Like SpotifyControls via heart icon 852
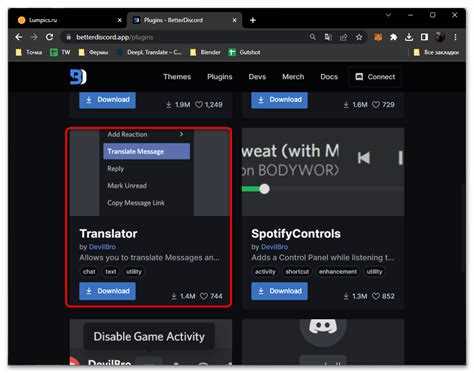Image resolution: width=474 pixels, height=373 pixels. (376, 296)
